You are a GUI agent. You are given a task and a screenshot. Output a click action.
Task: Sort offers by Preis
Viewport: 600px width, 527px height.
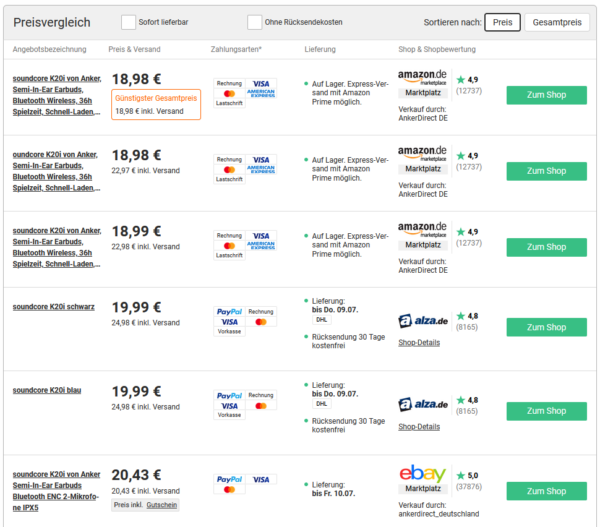tap(502, 22)
